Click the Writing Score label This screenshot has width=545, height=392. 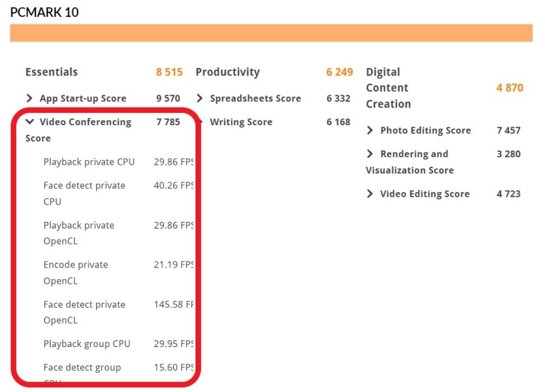click(x=241, y=122)
